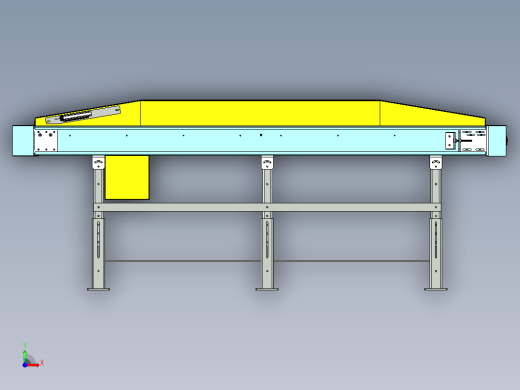Click the right leg's foot plate
Image resolution: width=520 pixels, height=390 pixels.
tap(436, 289)
